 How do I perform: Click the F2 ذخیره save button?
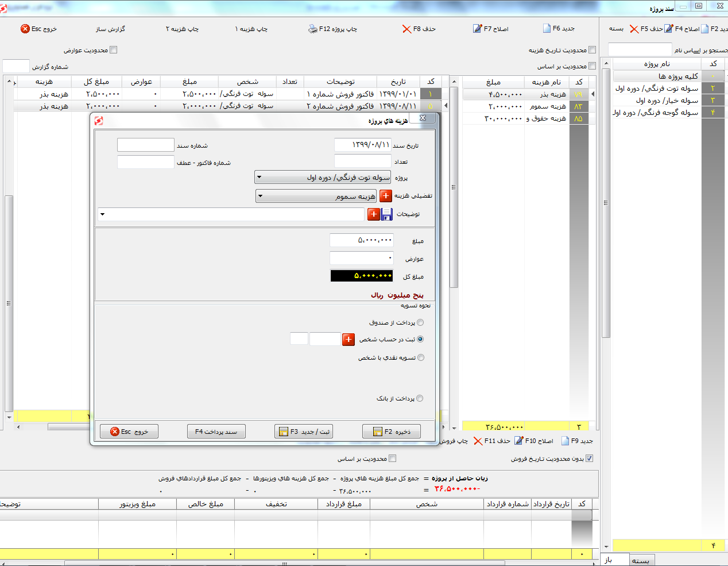click(392, 432)
